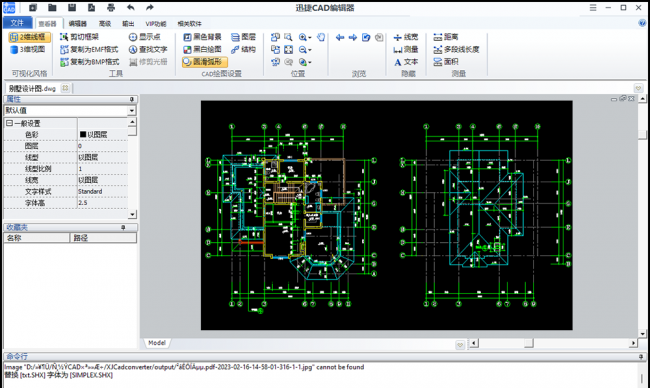
Task: Click the PDF export icon in title bar
Action: [91, 7]
